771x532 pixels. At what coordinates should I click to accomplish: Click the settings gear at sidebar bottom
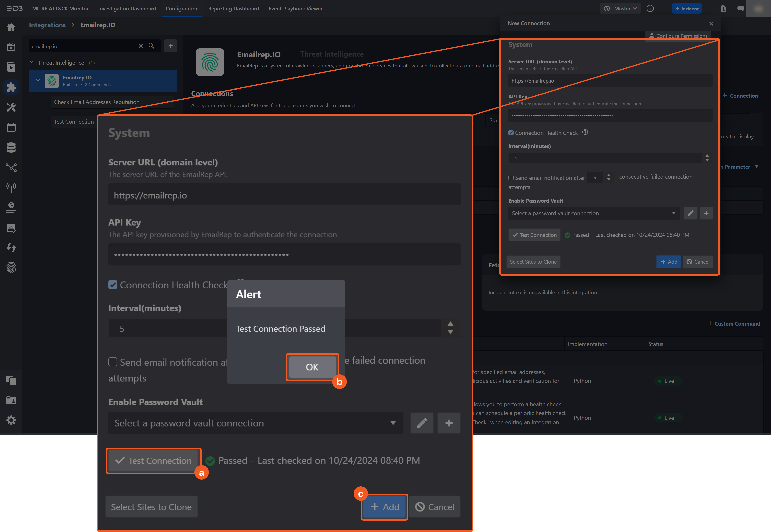coord(11,420)
